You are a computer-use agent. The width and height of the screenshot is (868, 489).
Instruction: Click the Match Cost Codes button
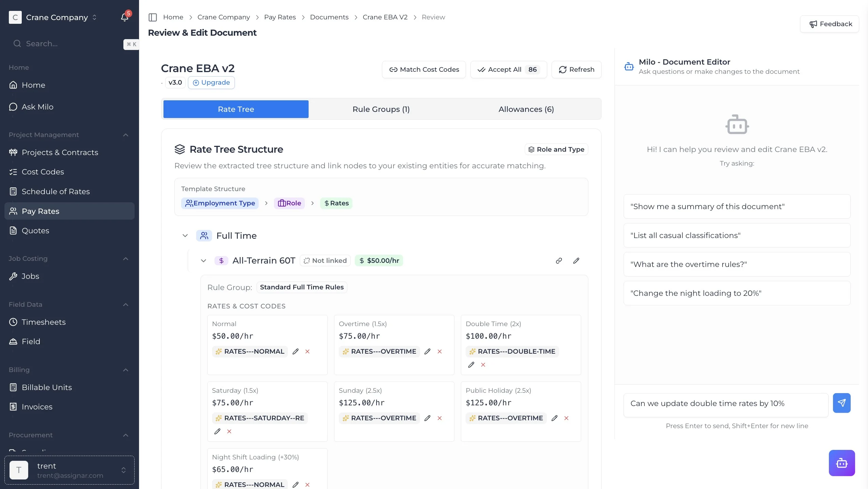point(424,70)
